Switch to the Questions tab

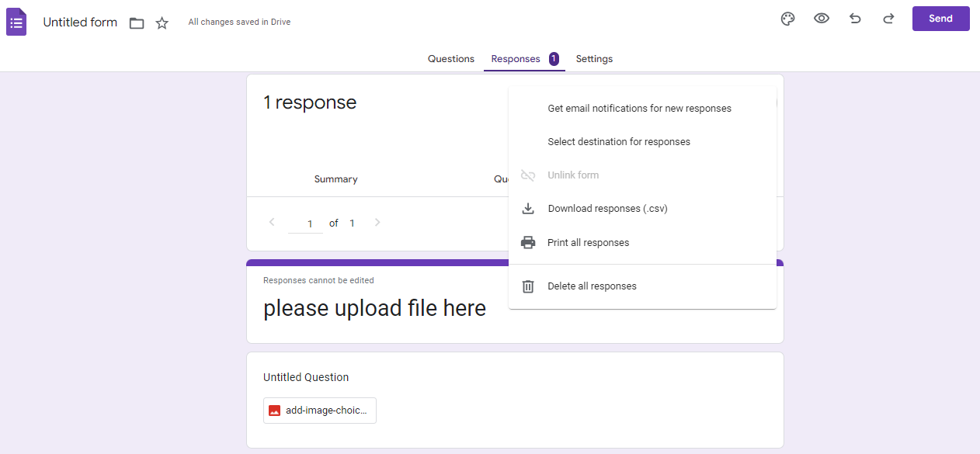(x=450, y=58)
